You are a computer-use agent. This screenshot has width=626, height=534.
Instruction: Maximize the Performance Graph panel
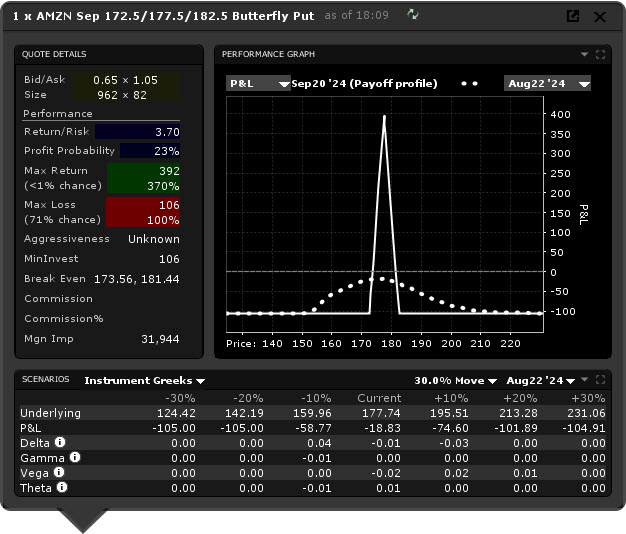pos(600,55)
